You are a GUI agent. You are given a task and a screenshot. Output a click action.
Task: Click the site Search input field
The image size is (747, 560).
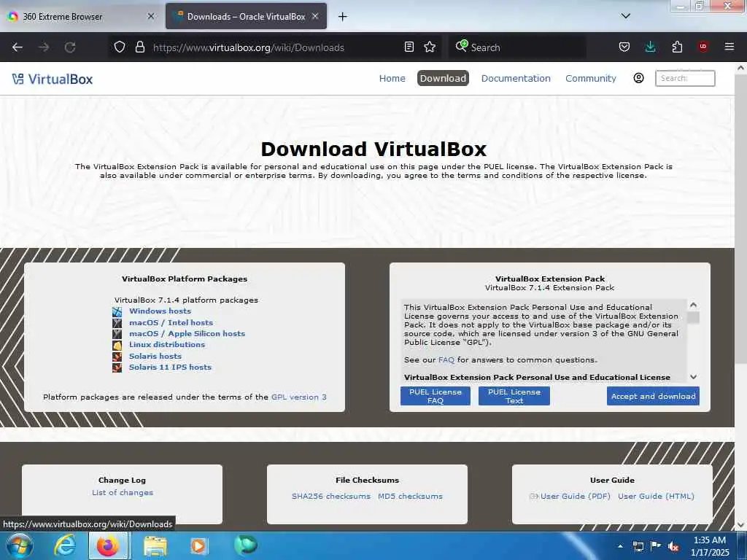pyautogui.click(x=685, y=78)
